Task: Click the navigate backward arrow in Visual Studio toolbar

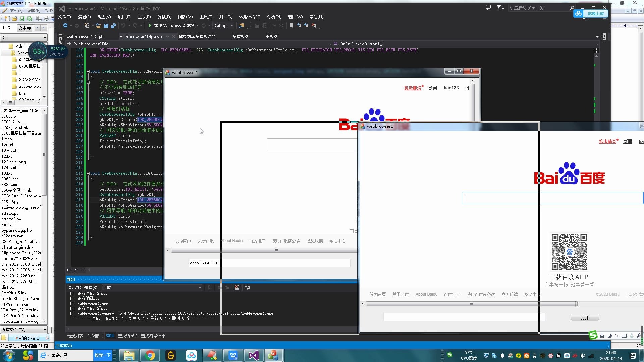Action: [x=65, y=26]
